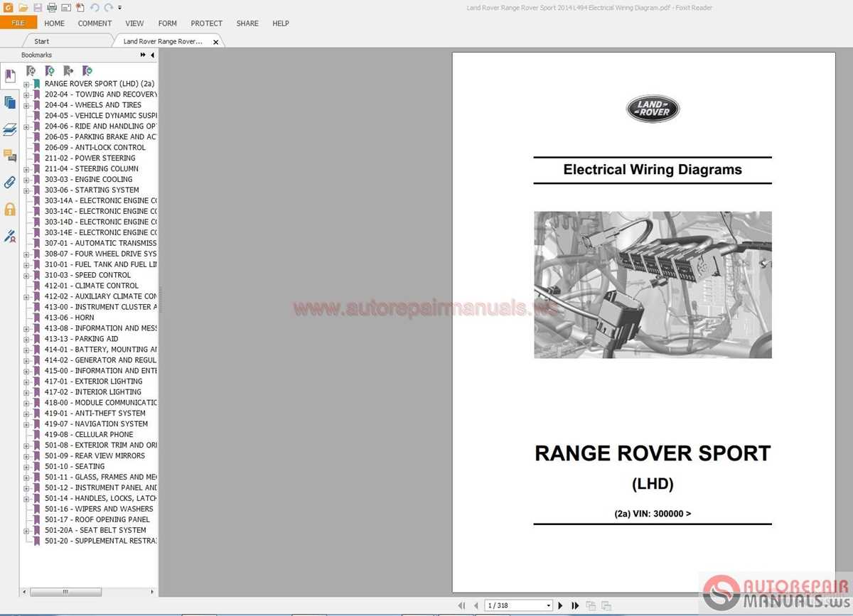Expand the 501-10 Seating bookmark

tap(26, 468)
